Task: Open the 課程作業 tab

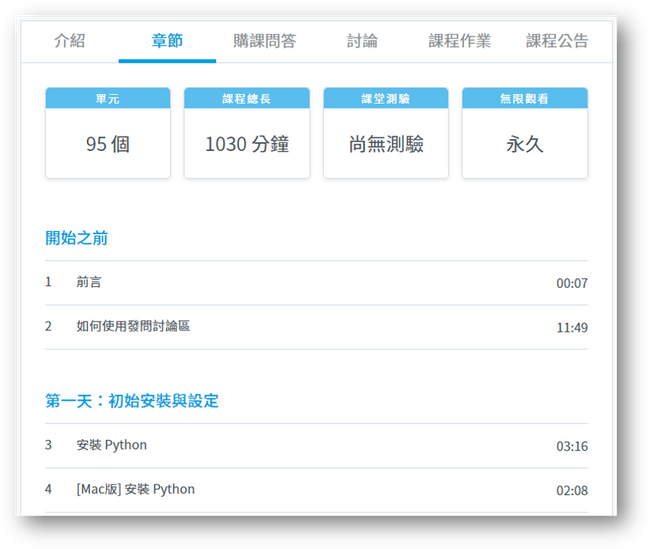Action: tap(459, 41)
